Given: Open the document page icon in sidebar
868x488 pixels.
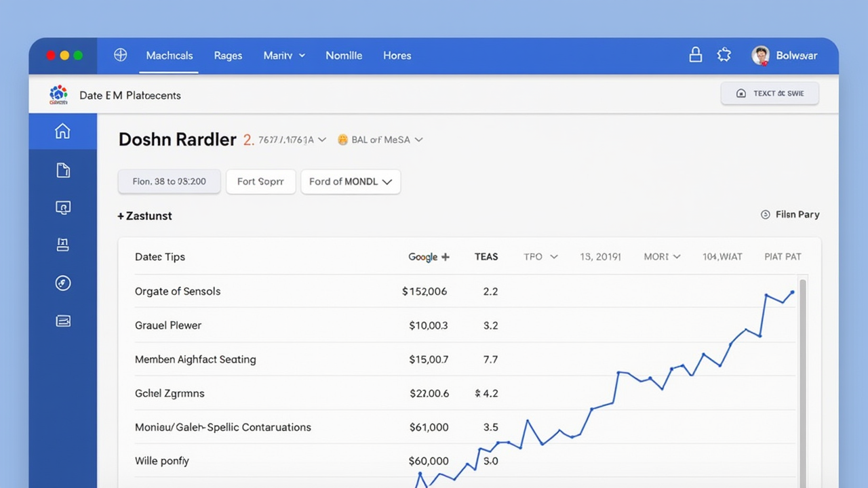Looking at the screenshot, I should coord(63,170).
